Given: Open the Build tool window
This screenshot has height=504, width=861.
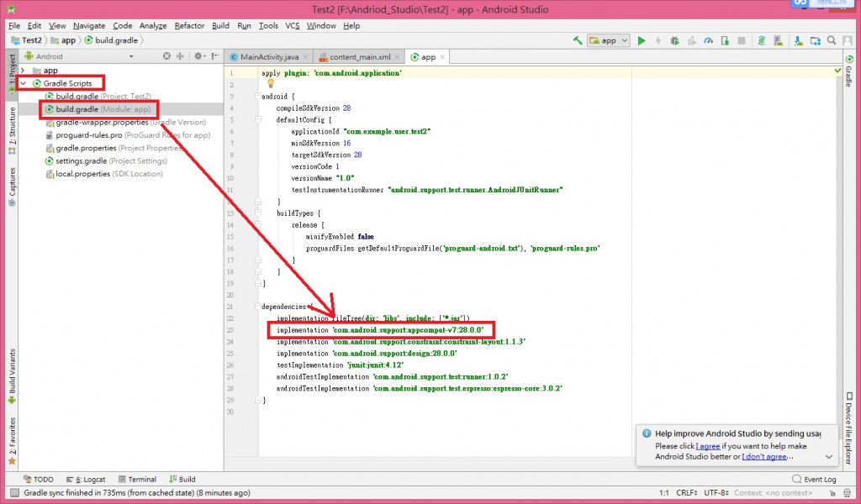Looking at the screenshot, I should click(182, 479).
